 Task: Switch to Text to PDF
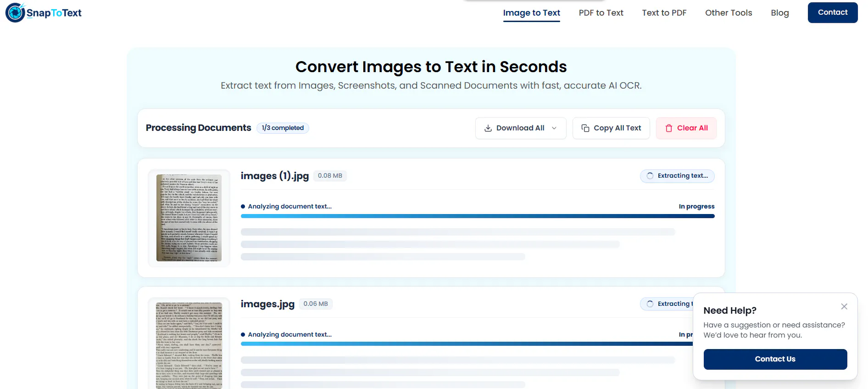point(664,13)
